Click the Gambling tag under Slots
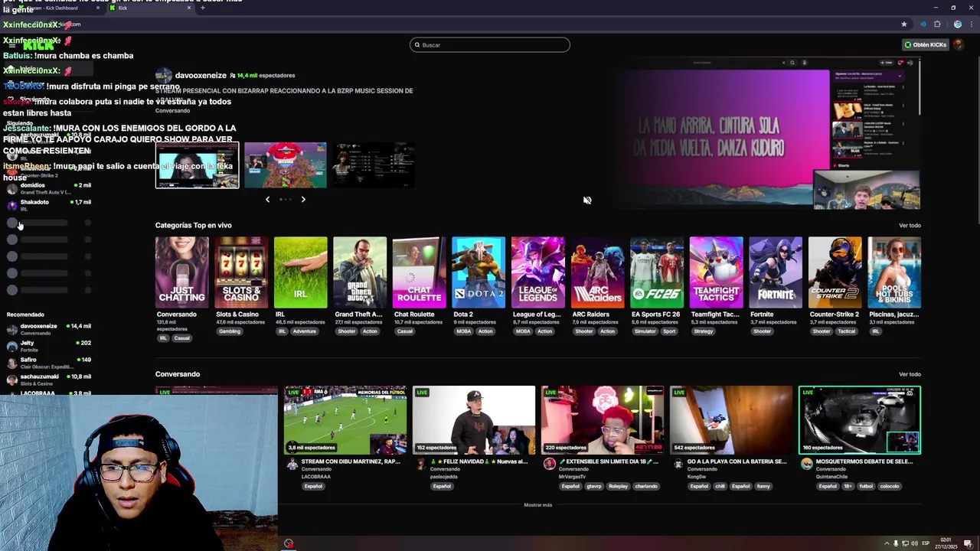 click(230, 331)
